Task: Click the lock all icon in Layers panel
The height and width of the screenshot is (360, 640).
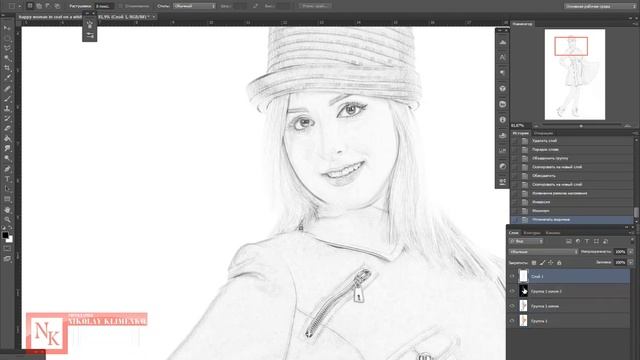Action: pos(559,262)
